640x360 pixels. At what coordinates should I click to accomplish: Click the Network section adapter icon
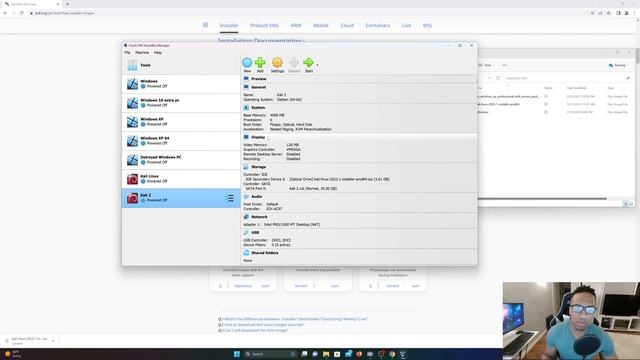246,217
